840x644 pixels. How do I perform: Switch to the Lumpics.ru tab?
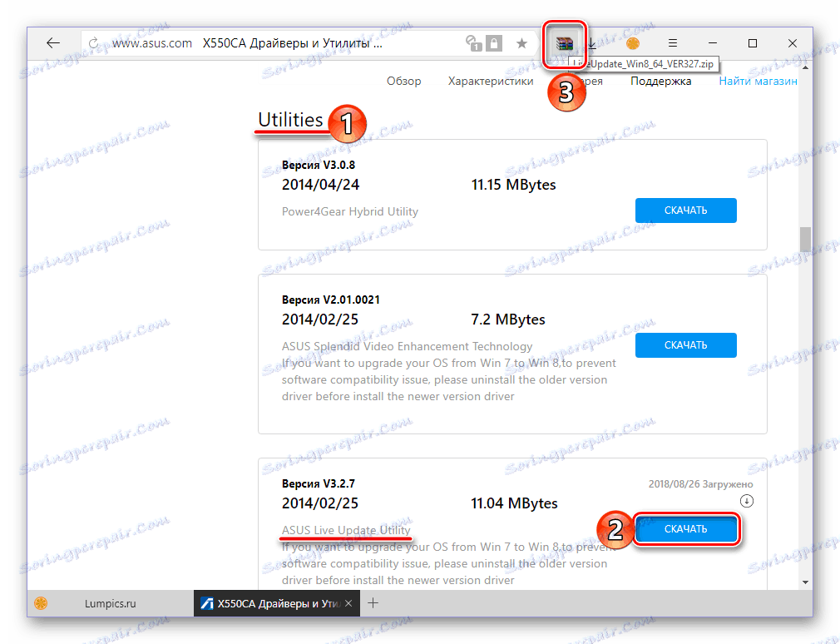(111, 603)
